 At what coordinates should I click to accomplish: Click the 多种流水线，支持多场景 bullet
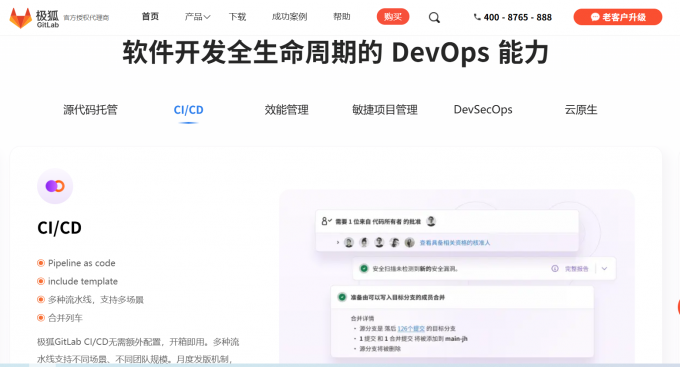[95, 300]
